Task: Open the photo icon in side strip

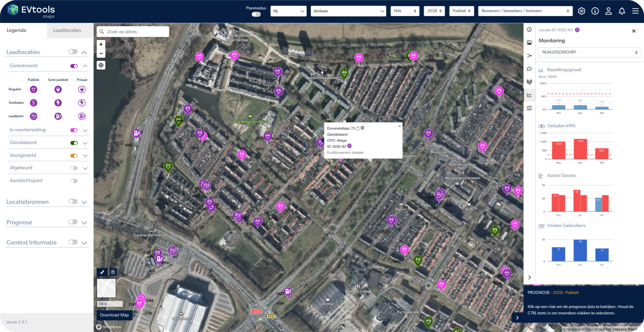Action: click(529, 43)
